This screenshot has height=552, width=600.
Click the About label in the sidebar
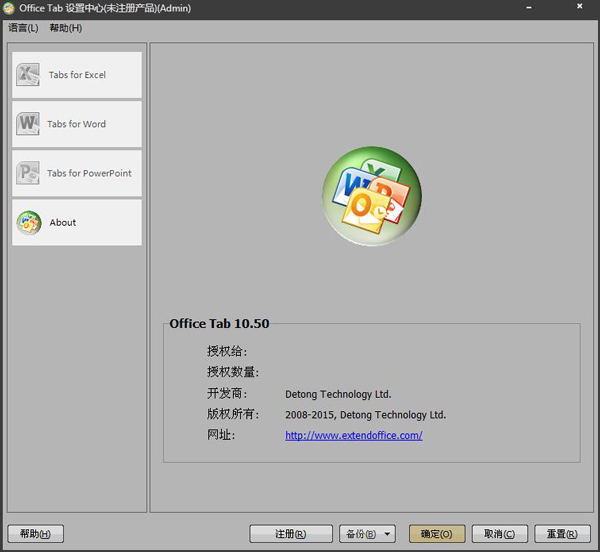point(63,222)
